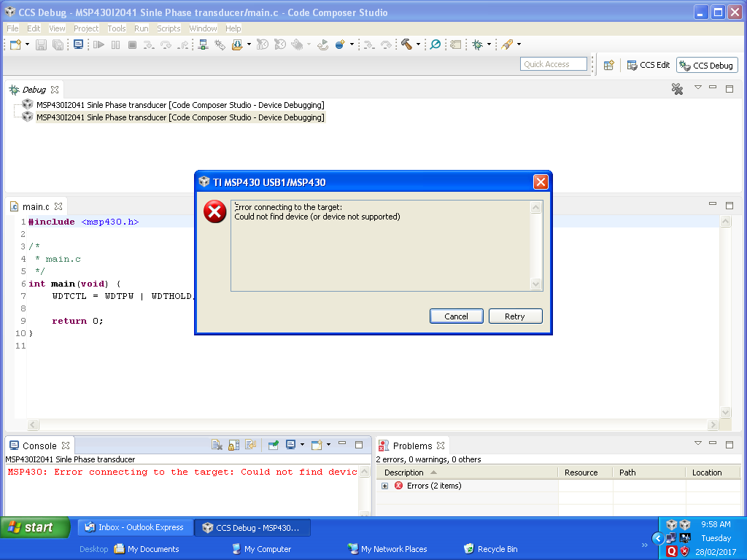Click the Connect Target icon
Viewport: 747px width, 560px height.
(x=204, y=44)
